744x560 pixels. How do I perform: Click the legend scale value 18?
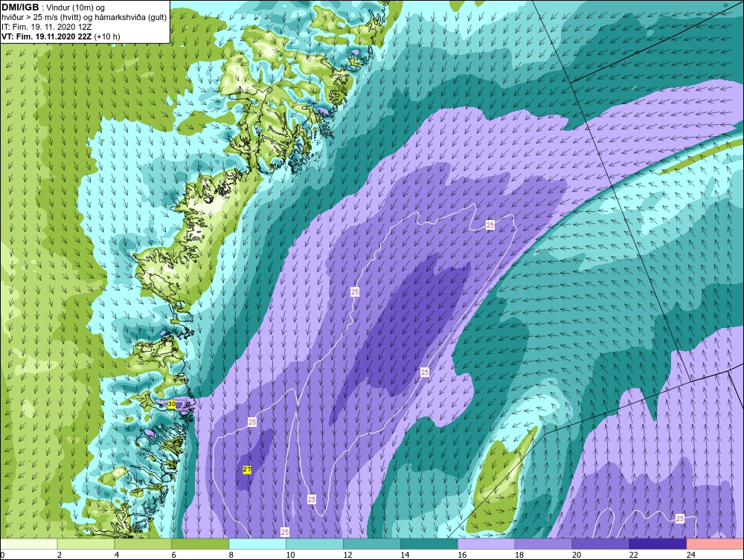(519, 555)
